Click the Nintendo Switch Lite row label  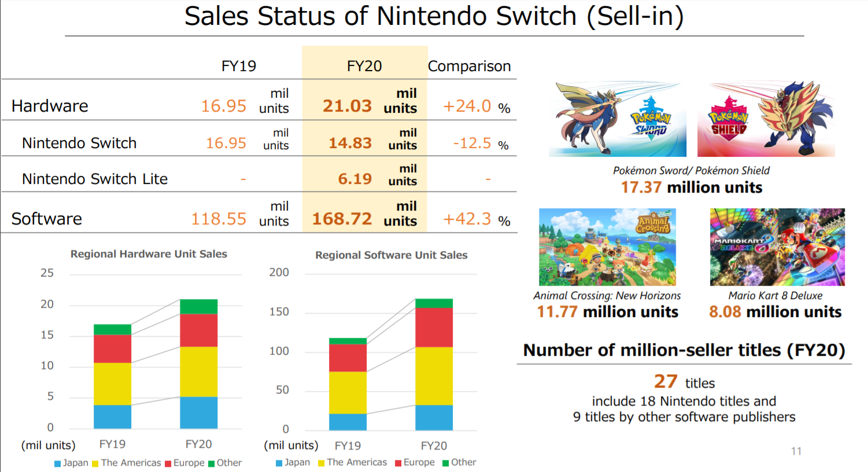point(95,179)
